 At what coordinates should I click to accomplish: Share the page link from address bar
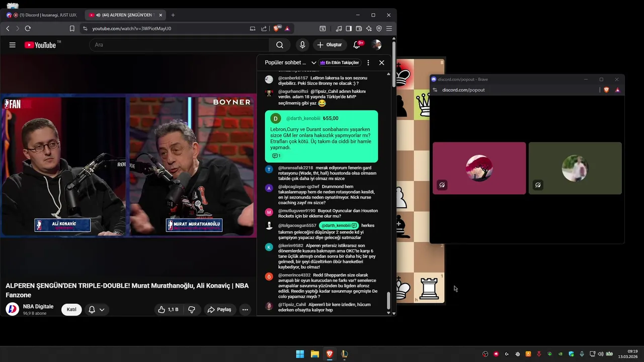264,29
